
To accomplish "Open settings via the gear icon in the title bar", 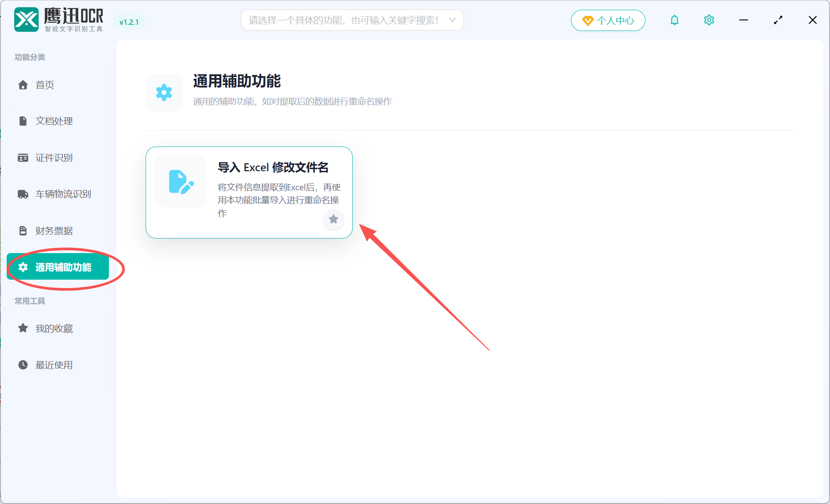I will click(709, 20).
